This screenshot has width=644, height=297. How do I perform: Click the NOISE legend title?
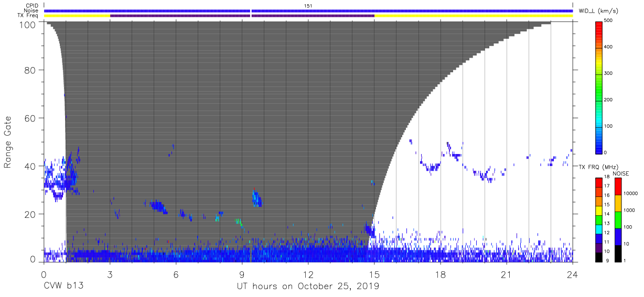coord(621,173)
